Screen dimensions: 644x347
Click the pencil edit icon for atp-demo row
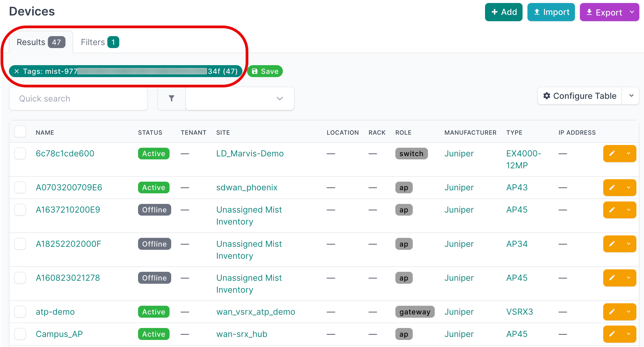[x=612, y=312]
